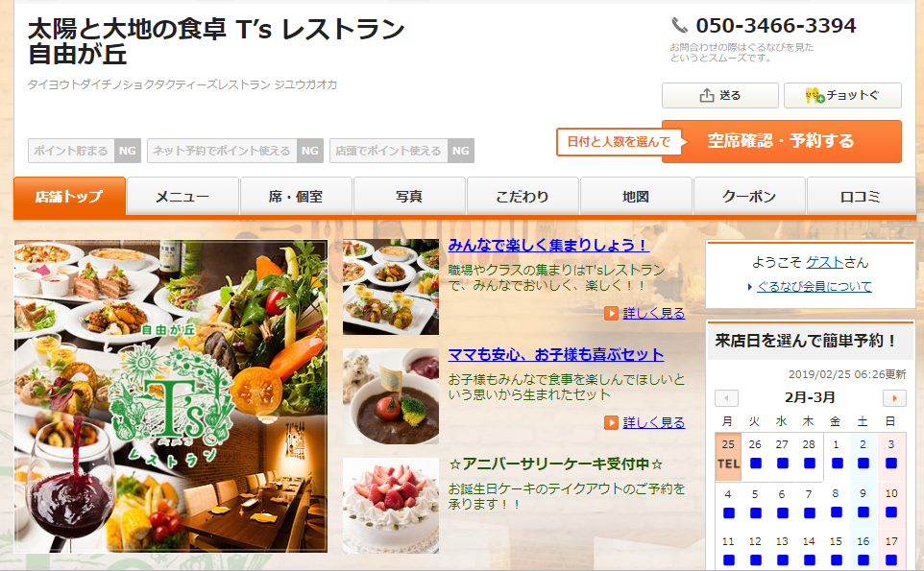Open the 口コミ tab

tap(861, 197)
